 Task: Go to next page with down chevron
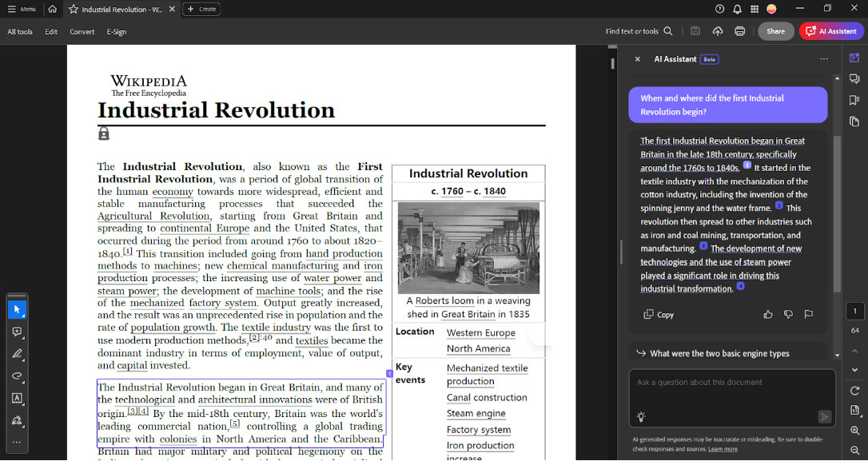point(854,370)
